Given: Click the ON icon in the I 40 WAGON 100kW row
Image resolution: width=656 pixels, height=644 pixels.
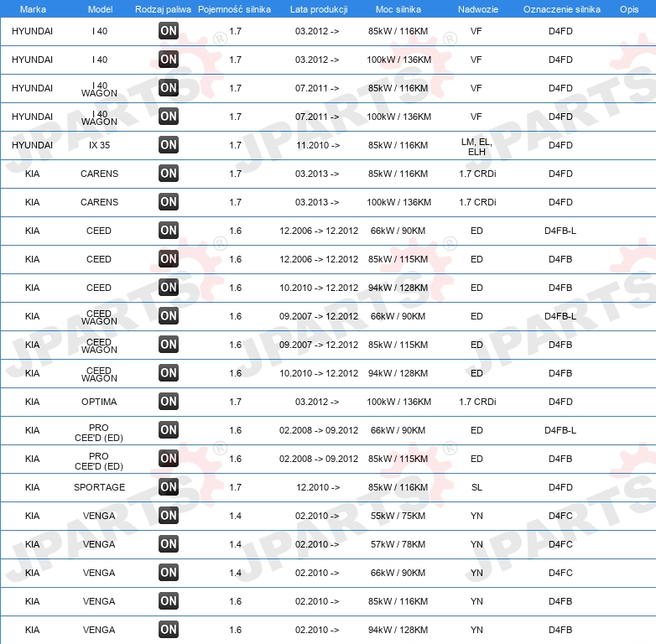Looking at the screenshot, I should click(169, 116).
